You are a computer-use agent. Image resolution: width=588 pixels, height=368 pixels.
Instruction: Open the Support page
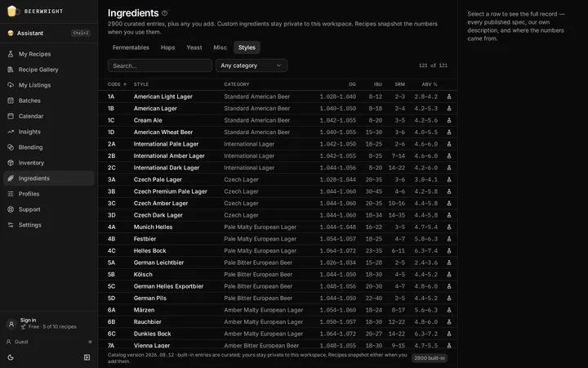pyautogui.click(x=49, y=209)
